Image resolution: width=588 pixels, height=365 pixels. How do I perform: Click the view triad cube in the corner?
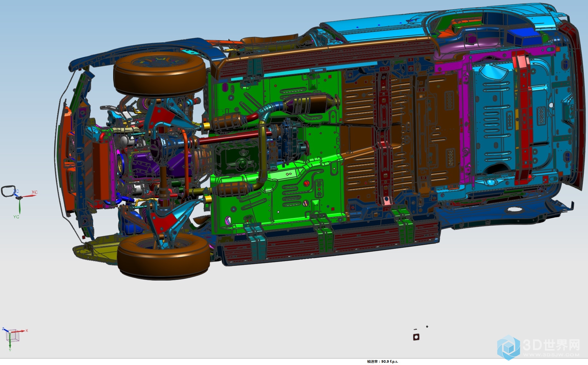[x=13, y=336]
